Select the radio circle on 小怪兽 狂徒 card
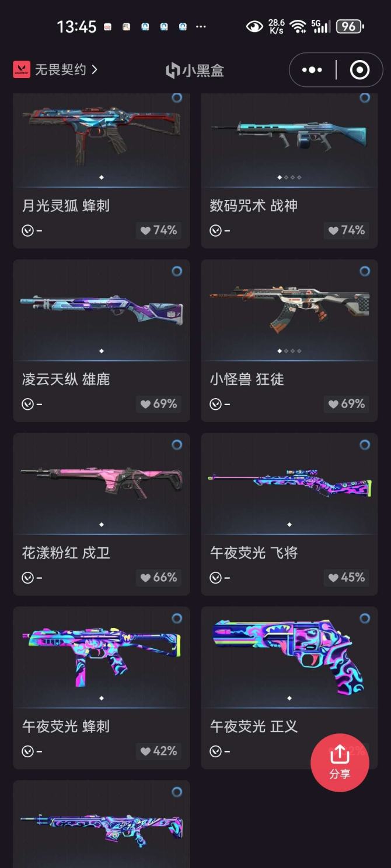Image resolution: width=391 pixels, height=868 pixels. [x=365, y=271]
